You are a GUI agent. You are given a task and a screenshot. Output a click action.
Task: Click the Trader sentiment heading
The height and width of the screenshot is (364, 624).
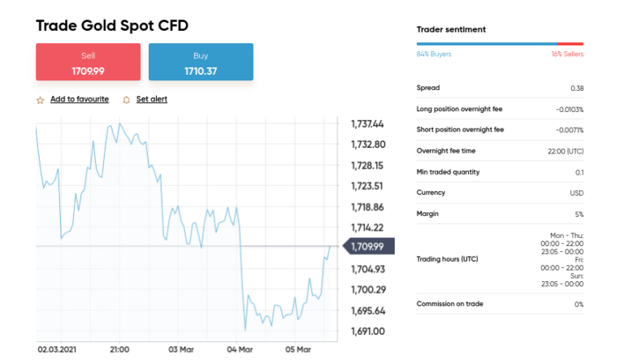point(451,29)
